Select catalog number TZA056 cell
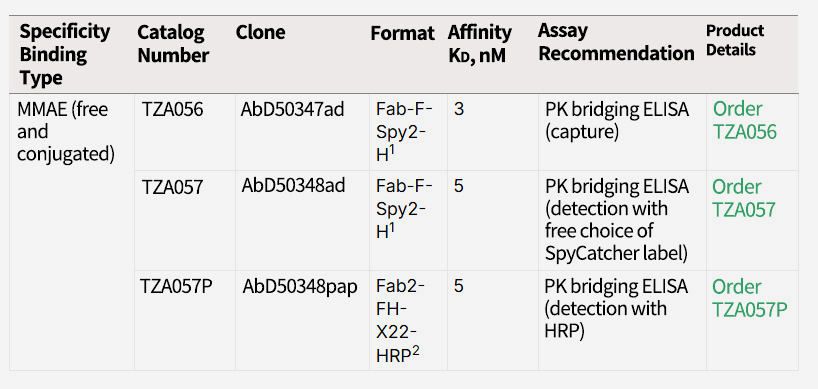The image size is (818, 389). tap(172, 110)
